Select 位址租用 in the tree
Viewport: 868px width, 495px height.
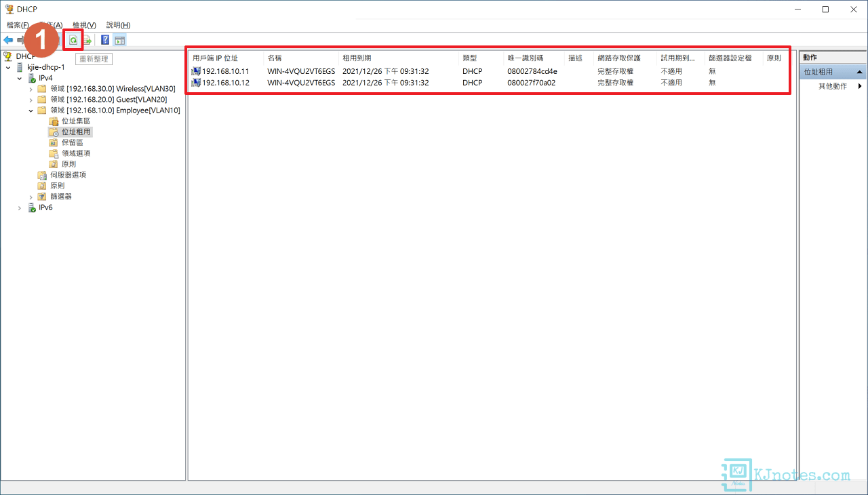click(76, 132)
